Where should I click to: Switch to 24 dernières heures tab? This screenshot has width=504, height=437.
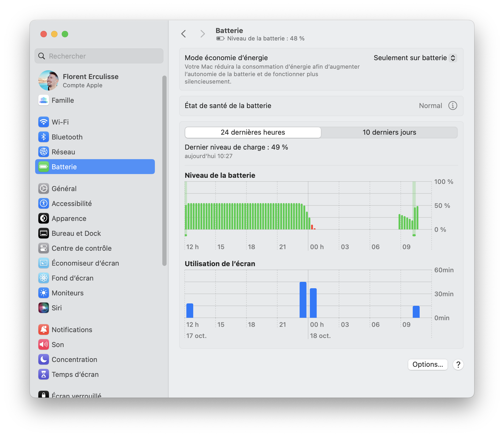click(253, 133)
